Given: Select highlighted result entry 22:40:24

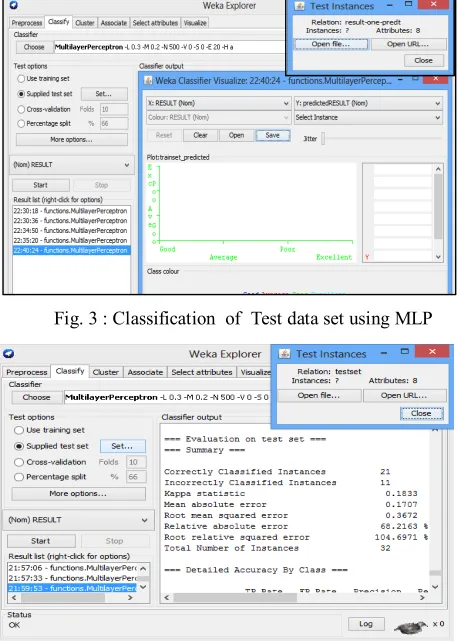Looking at the screenshot, I should (71, 250).
